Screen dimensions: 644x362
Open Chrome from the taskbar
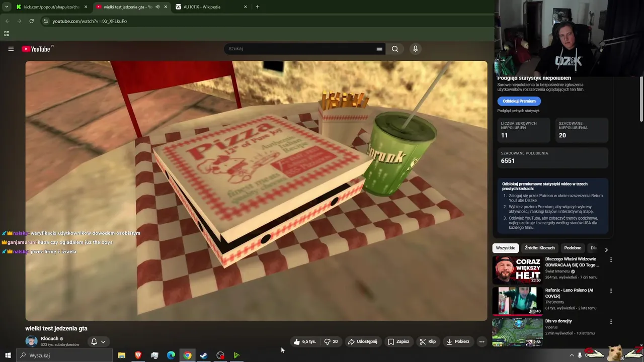tap(187, 355)
